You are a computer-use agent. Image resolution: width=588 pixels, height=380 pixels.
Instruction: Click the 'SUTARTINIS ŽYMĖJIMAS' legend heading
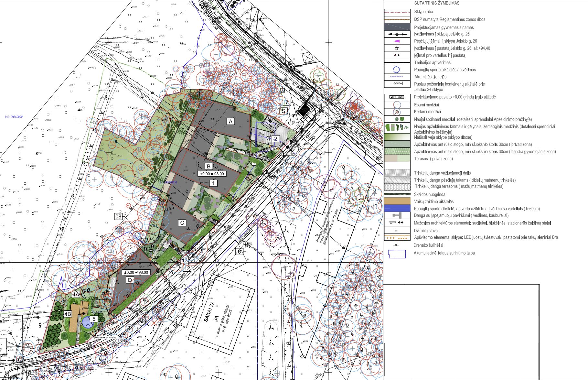click(x=437, y=3)
